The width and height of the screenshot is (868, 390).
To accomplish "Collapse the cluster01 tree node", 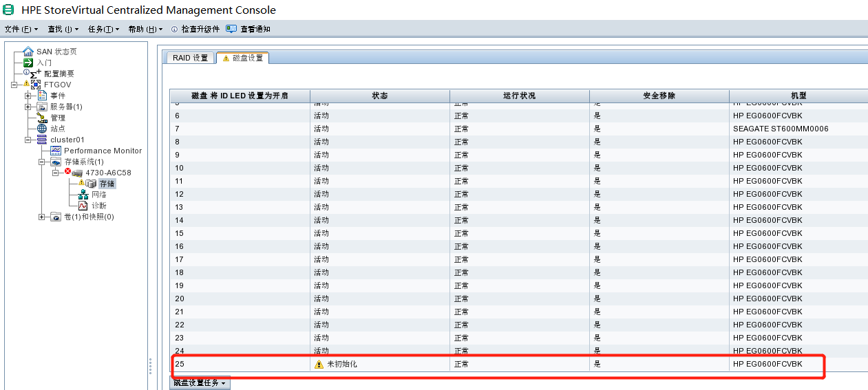I will pos(28,140).
